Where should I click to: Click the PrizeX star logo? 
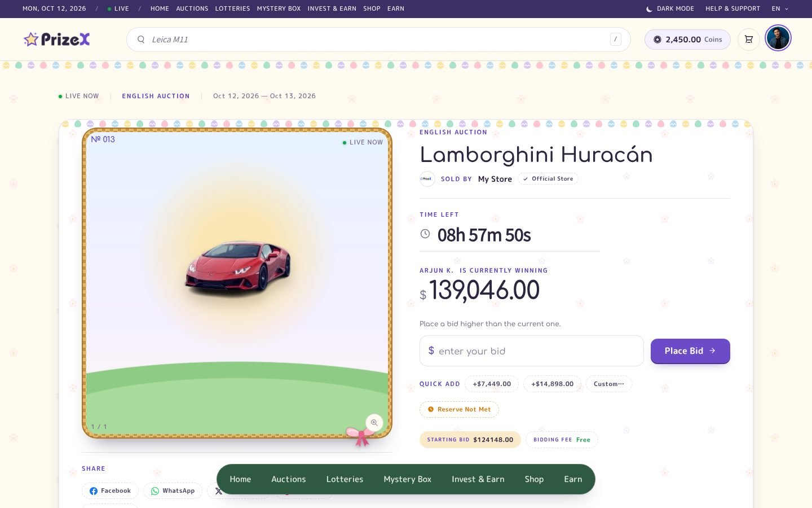pyautogui.click(x=56, y=39)
